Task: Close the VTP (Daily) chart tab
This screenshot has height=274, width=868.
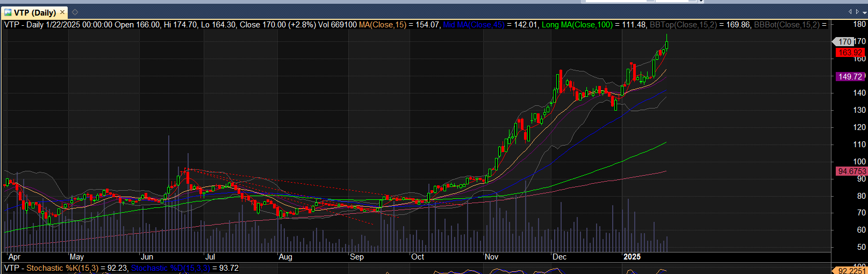Action: pyautogui.click(x=62, y=12)
